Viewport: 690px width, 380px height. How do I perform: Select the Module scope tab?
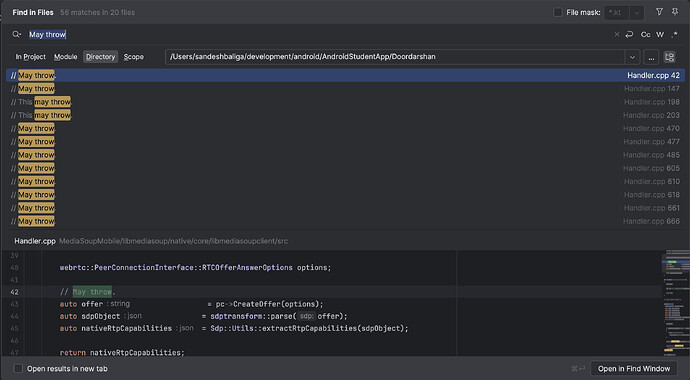66,57
